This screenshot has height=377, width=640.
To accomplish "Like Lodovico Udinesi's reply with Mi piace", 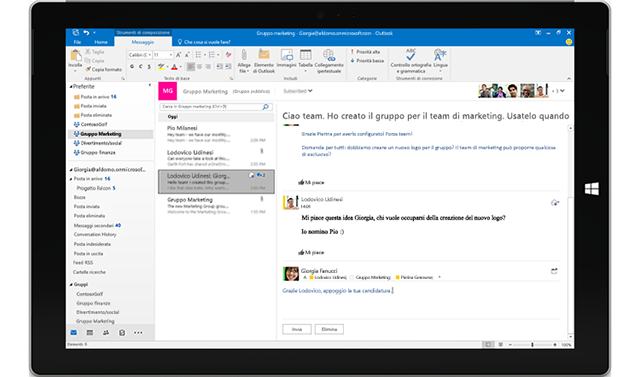I will [311, 253].
